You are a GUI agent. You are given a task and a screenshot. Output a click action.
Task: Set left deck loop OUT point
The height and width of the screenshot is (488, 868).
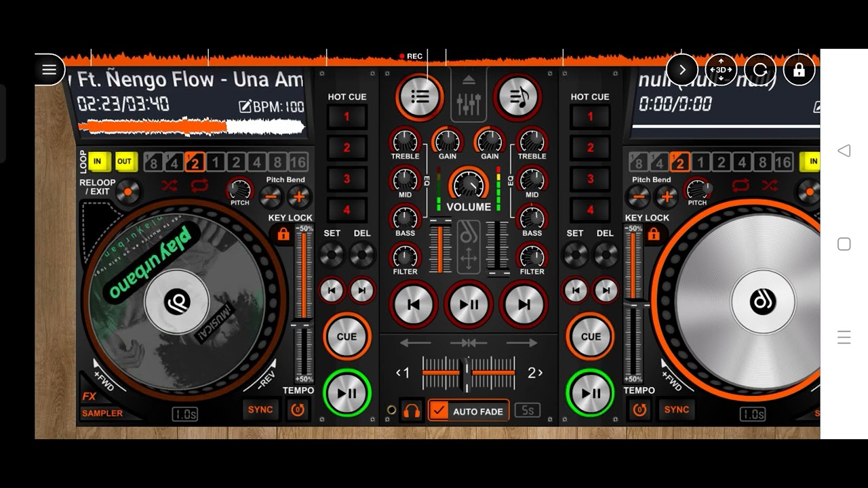(x=125, y=161)
